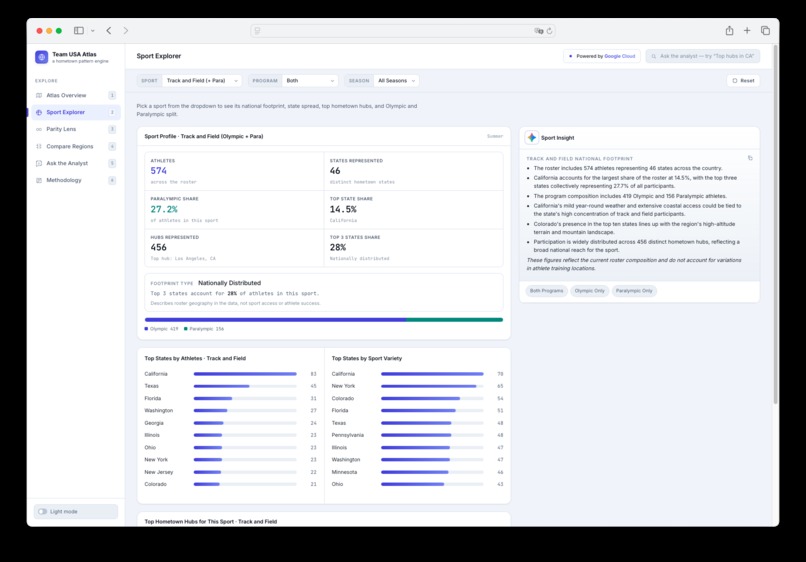
Task: Expand the Program dropdown set to Both
Action: pyautogui.click(x=310, y=81)
